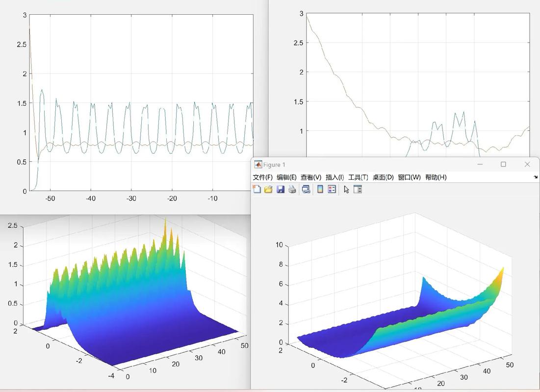Image resolution: width=540 pixels, height=392 pixels.
Task: Open the 帮助(H) menu
Action: click(x=436, y=177)
